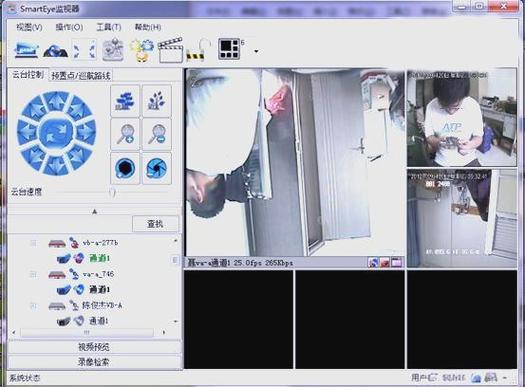The image size is (525, 387).
Task: Expand the va-a_746 device node
Action: [33, 275]
